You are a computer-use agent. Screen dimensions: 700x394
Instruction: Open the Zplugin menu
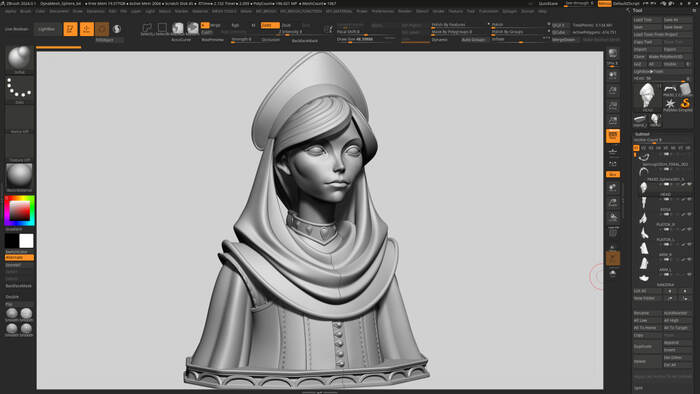pyautogui.click(x=509, y=11)
